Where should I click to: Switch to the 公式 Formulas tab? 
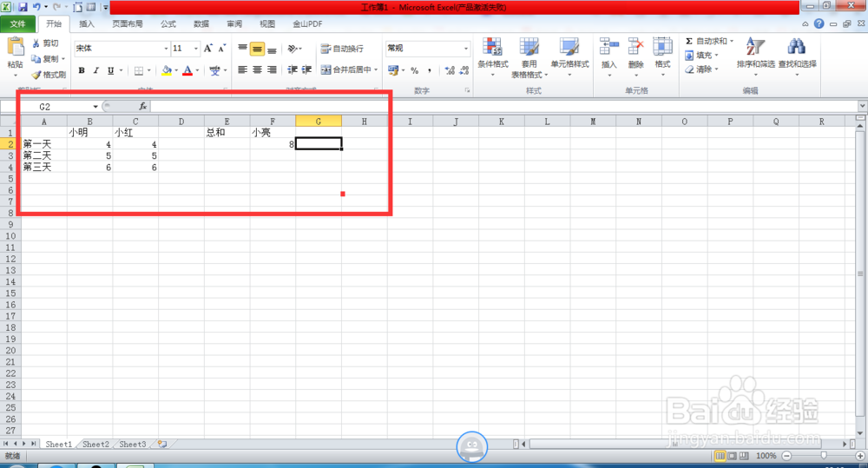click(168, 23)
